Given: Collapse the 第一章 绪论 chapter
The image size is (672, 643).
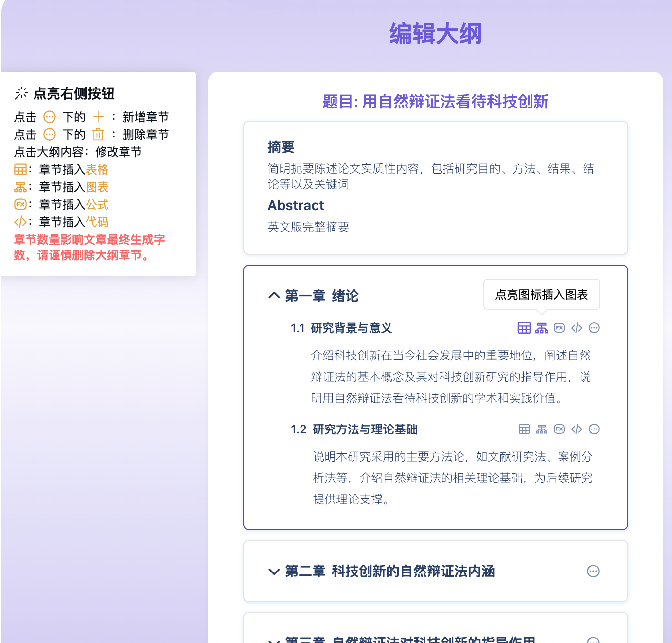Looking at the screenshot, I should [x=273, y=296].
